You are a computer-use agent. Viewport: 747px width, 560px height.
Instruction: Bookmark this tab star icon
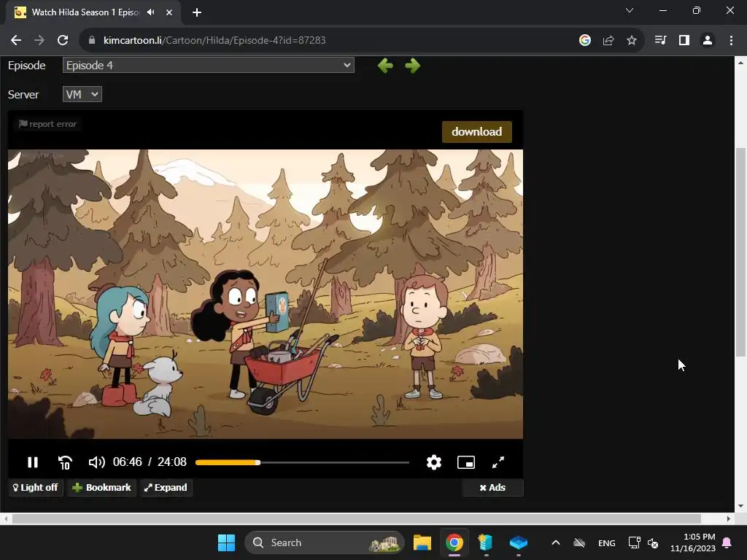pyautogui.click(x=632, y=41)
